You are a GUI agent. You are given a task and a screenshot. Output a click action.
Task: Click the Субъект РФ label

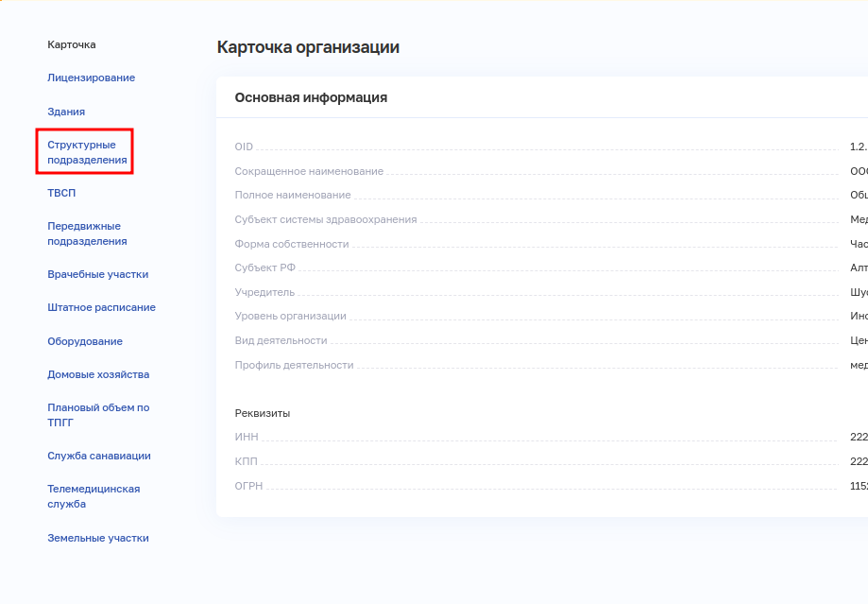(265, 267)
